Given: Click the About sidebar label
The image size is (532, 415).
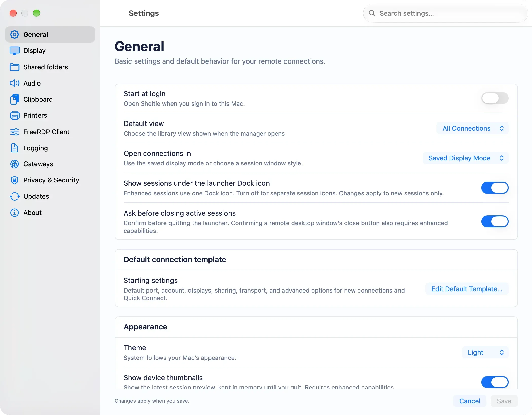Looking at the screenshot, I should (x=32, y=213).
